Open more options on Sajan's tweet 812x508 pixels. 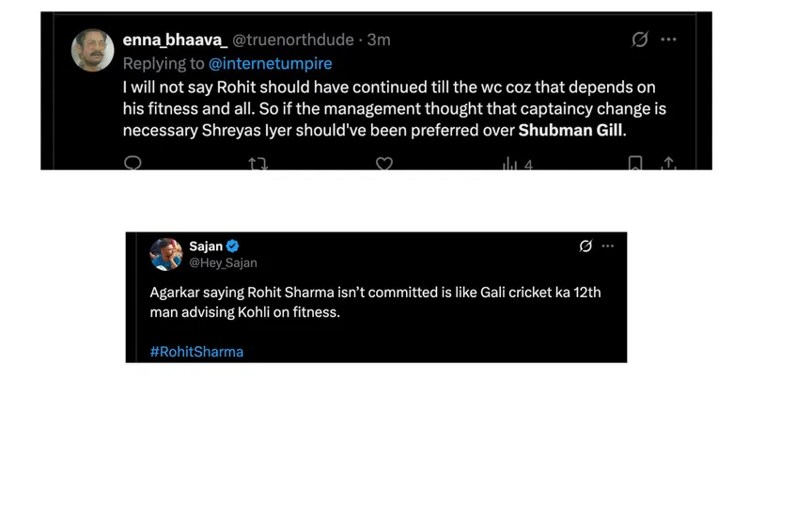(x=608, y=246)
